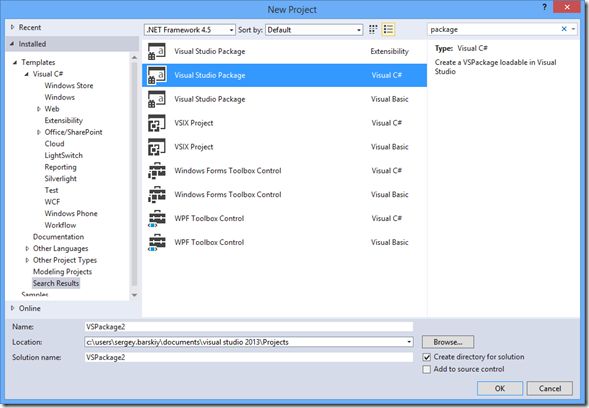Viewport: 589px width, 408px height.
Task: Expand the Other Project Types node
Action: coord(27,260)
